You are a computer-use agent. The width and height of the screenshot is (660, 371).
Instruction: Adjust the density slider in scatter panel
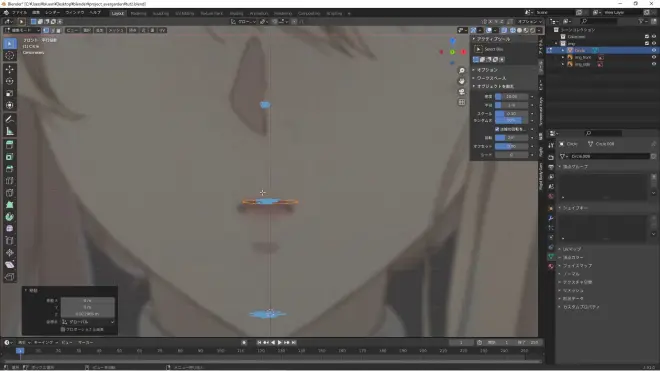511,96
